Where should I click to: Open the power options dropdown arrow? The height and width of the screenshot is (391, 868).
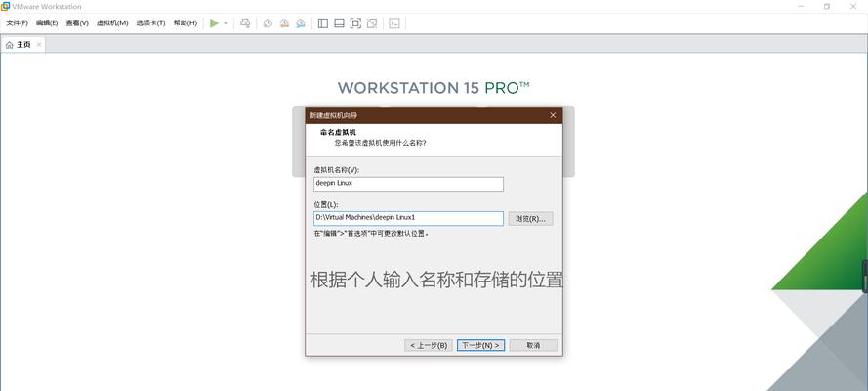(x=226, y=23)
